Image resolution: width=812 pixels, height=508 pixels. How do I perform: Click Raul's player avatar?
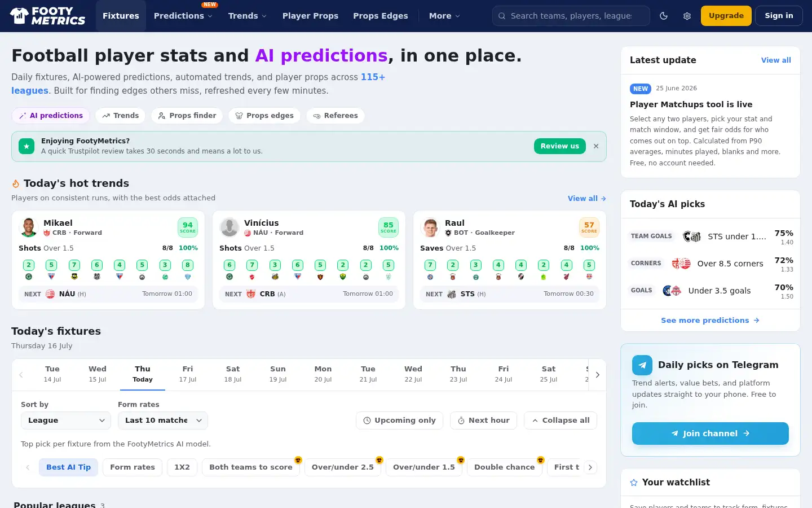430,227
